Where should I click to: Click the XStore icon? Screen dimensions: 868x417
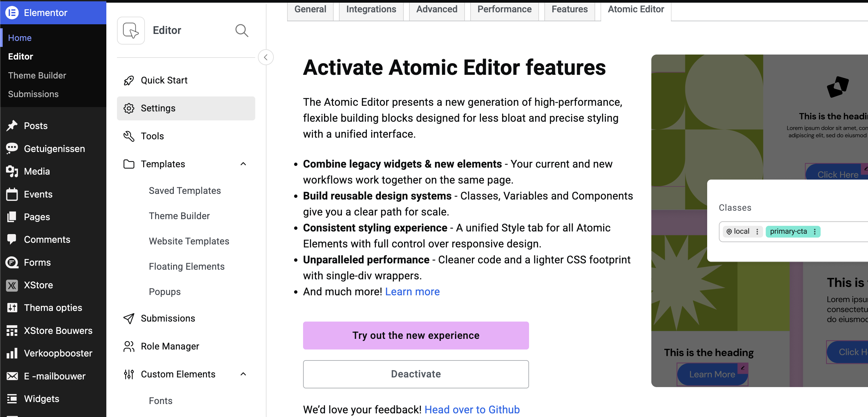point(12,285)
